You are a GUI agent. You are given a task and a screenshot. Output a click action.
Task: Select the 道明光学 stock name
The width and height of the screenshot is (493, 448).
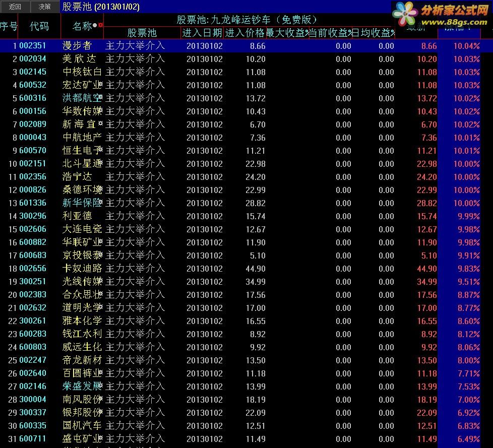pyautogui.click(x=82, y=308)
